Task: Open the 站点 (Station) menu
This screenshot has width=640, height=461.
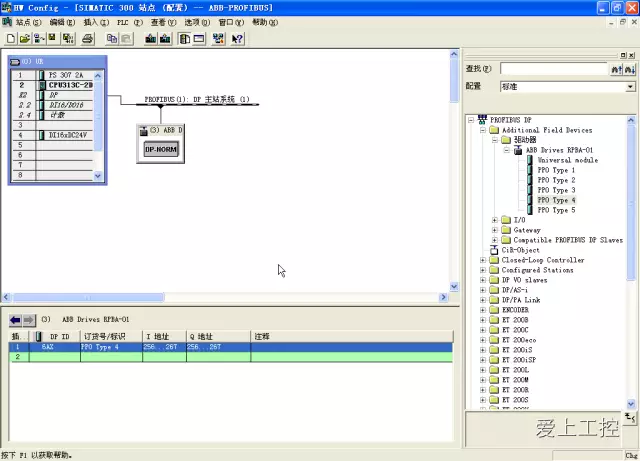Action: click(x=29, y=22)
